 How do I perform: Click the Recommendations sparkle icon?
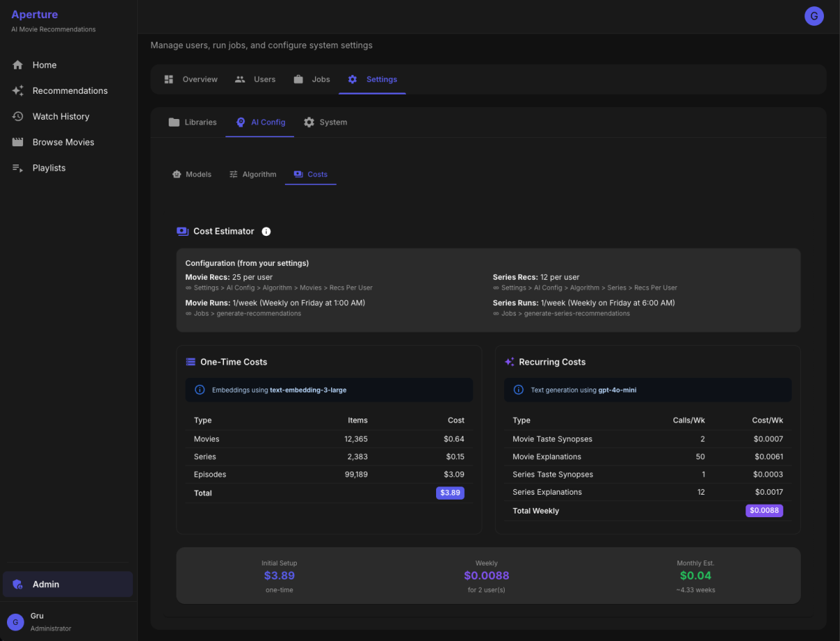pos(18,91)
